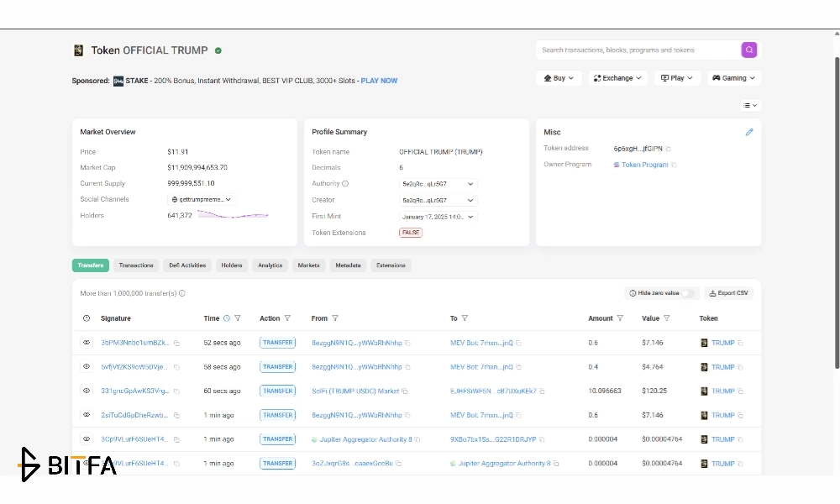This screenshot has width=840, height=504.
Task: Open the Holders tab
Action: (x=232, y=265)
